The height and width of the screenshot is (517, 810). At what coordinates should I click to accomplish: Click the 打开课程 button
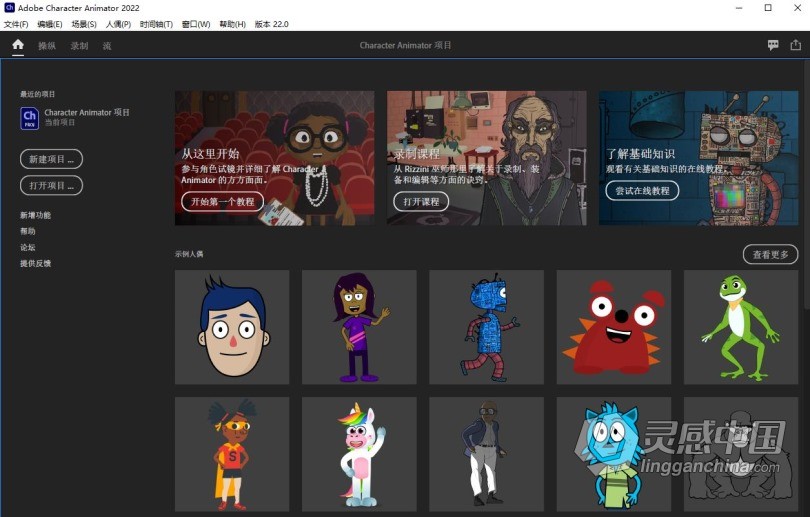tap(421, 201)
